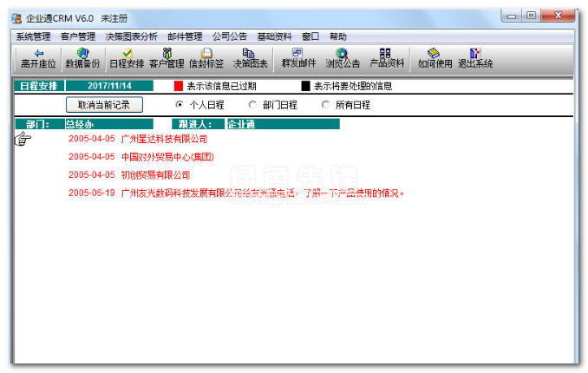Click the 取消当前记录 button
588x373 pixels.
[x=104, y=105]
